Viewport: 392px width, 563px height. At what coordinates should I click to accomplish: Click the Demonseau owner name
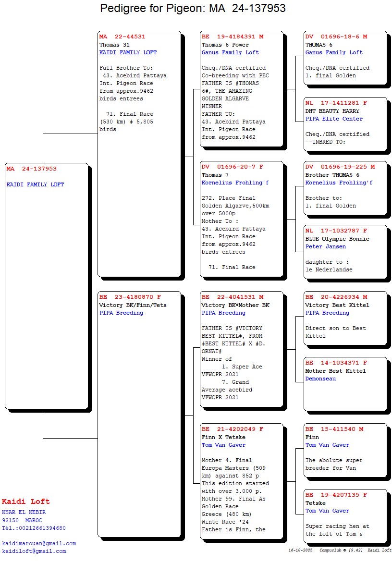point(320,379)
